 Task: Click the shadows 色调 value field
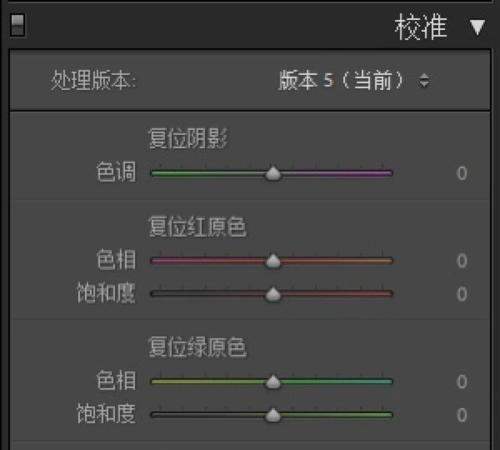point(462,173)
